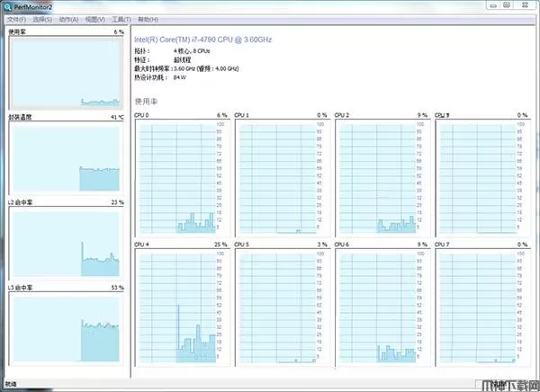Open the 视图(V) menu
The image size is (540, 392).
[94, 19]
